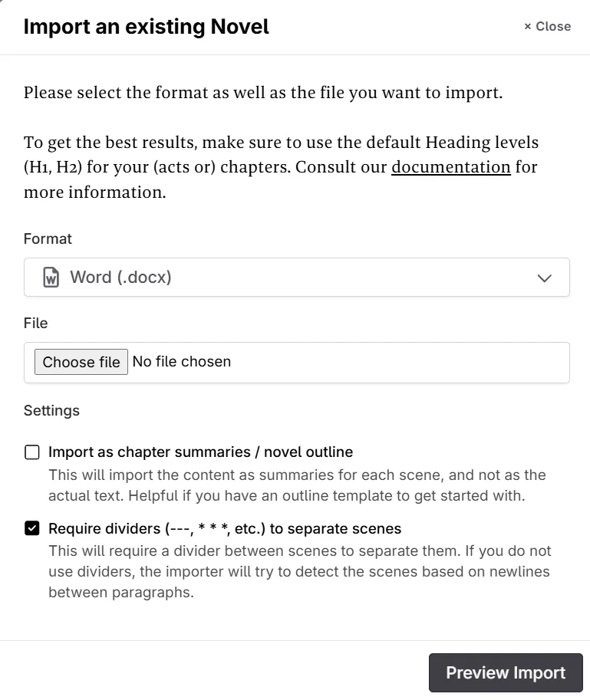Screen dimensions: 590x700
Task: Open the Format dropdown showing Word (.docx)
Action: (x=297, y=277)
